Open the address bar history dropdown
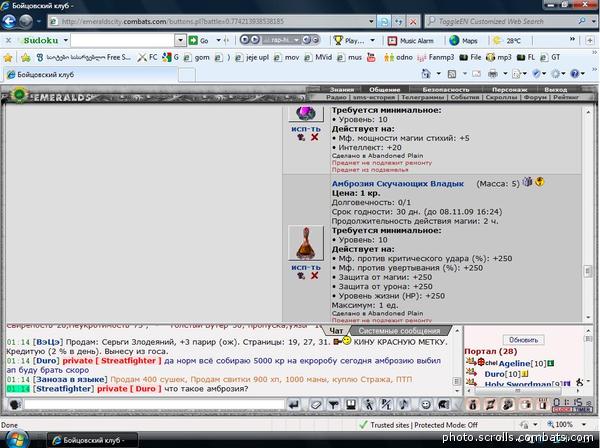This screenshot has height=448, width=600. click(x=371, y=21)
